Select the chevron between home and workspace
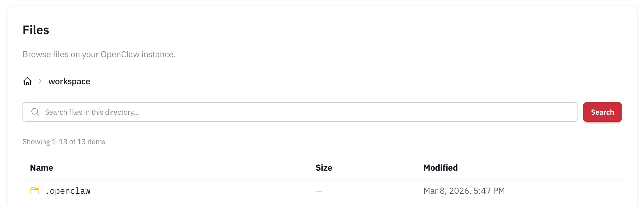 (40, 81)
